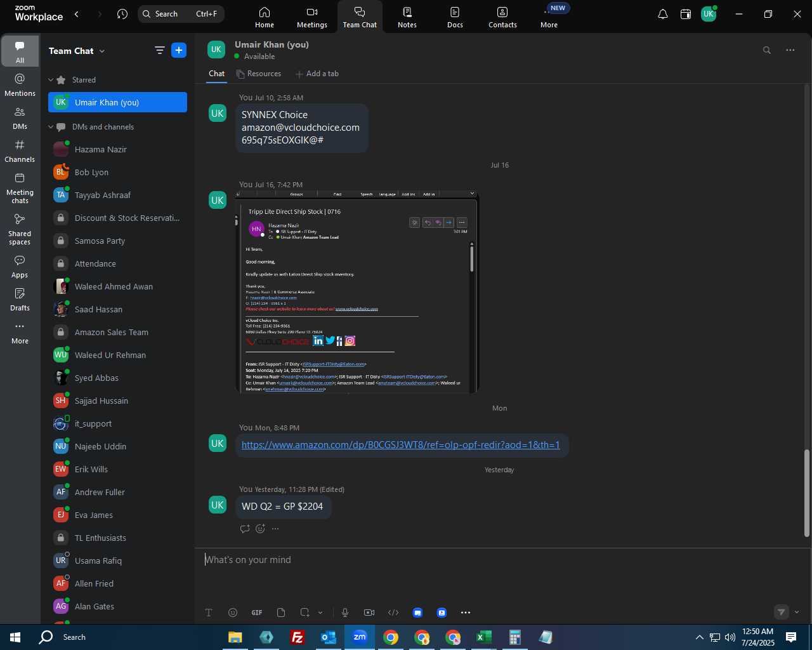
Task: Open the Amazon product link
Action: coord(401,445)
